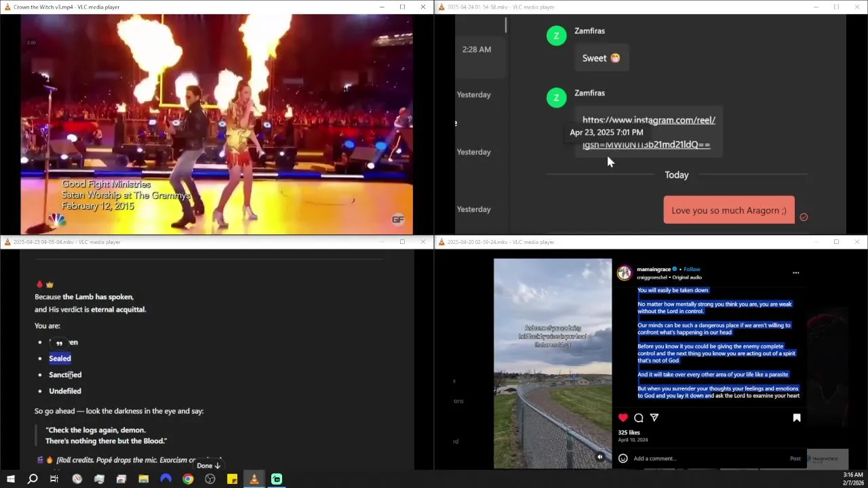Open the Windows Start menu
Viewport: 868px width, 488px height.
pyautogui.click(x=10, y=479)
